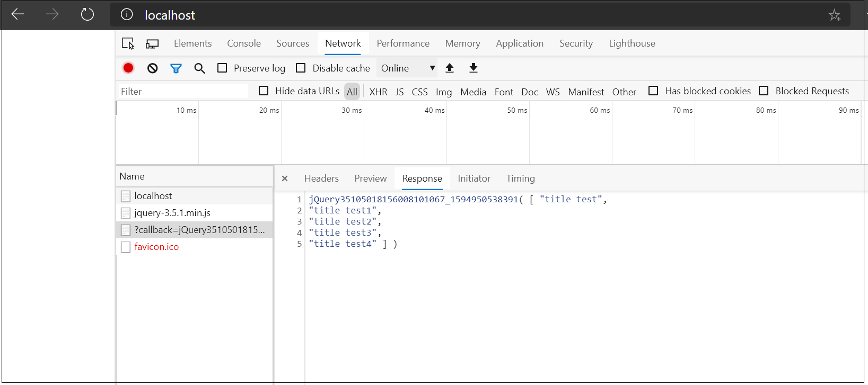868x385 pixels.
Task: Go forward with the browser forward arrow
Action: pos(52,14)
